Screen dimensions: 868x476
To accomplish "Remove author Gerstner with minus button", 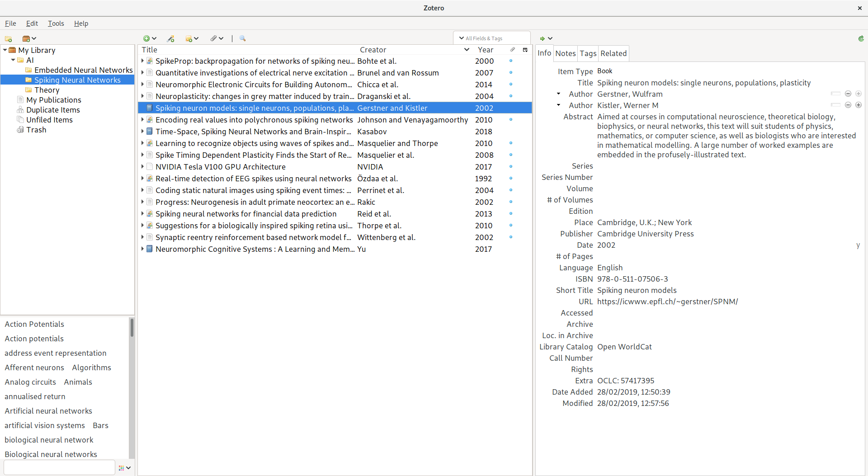I will coord(848,94).
